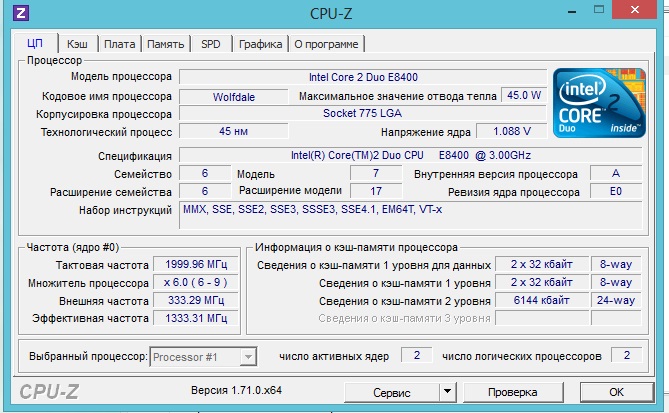Viewport: 669px width, 413px height.
Task: Expand the Сервис dropdown arrow
Action: pos(448,391)
